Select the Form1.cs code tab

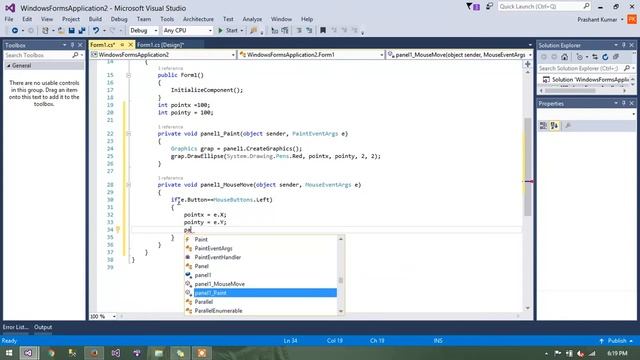[102, 45]
